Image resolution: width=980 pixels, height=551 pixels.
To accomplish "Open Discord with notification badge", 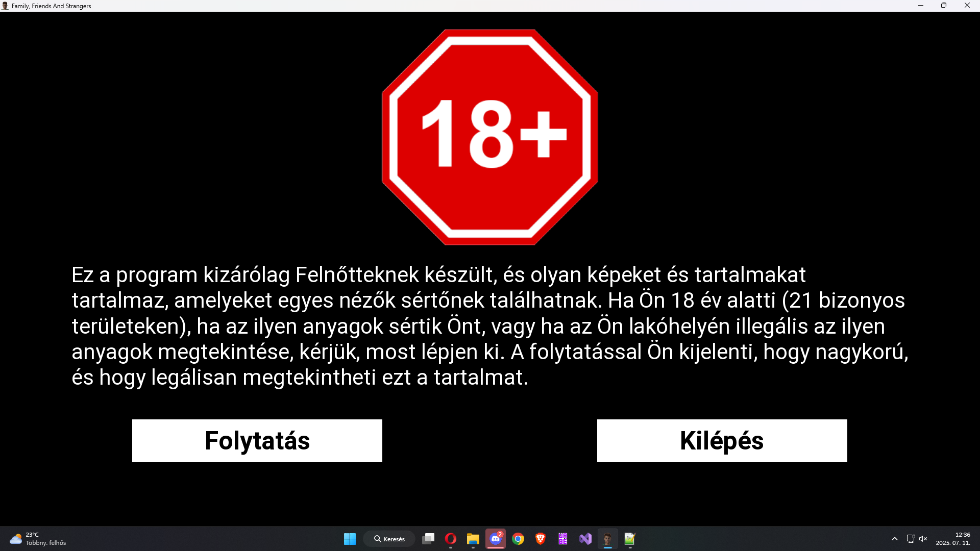I will pos(496,539).
